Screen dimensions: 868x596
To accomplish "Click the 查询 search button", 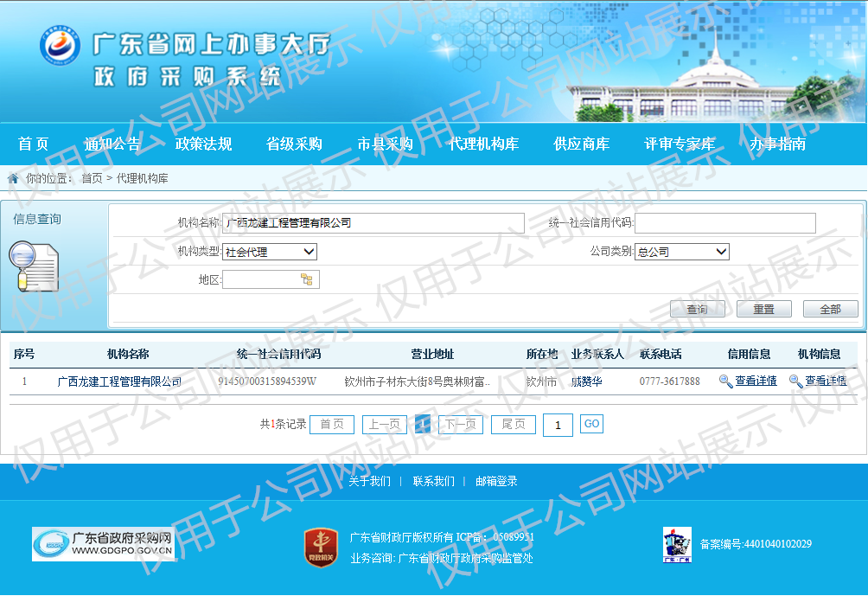I will click(698, 309).
